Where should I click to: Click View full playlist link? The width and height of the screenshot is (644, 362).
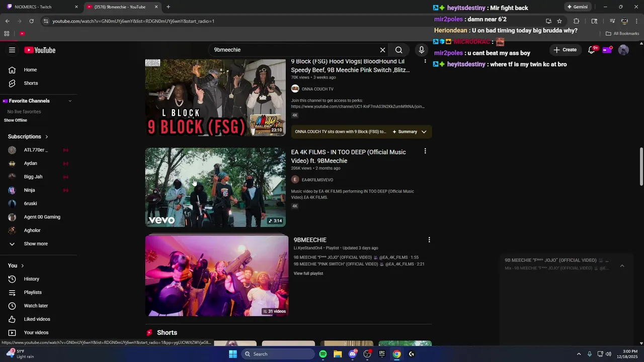coord(308,274)
